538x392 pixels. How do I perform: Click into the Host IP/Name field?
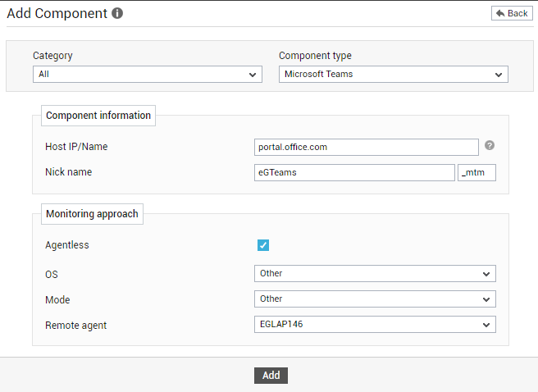coord(367,147)
